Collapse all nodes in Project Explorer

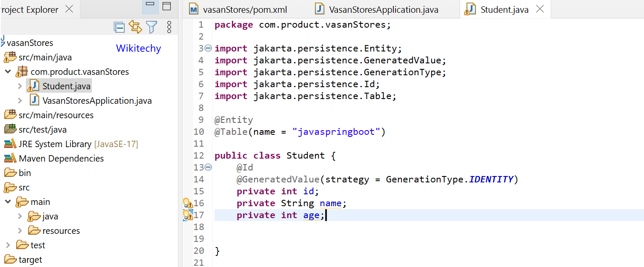[119, 26]
